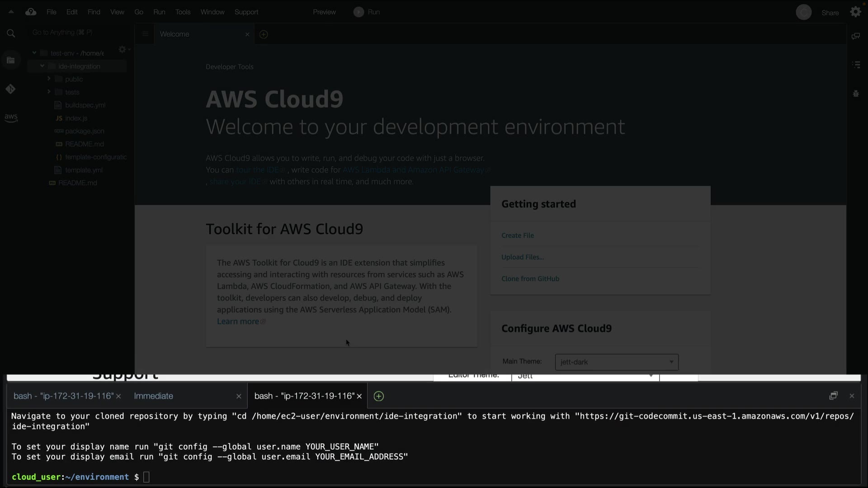Viewport: 868px width, 488px height.
Task: Open the Outline panel icon
Action: pyautogui.click(x=856, y=65)
